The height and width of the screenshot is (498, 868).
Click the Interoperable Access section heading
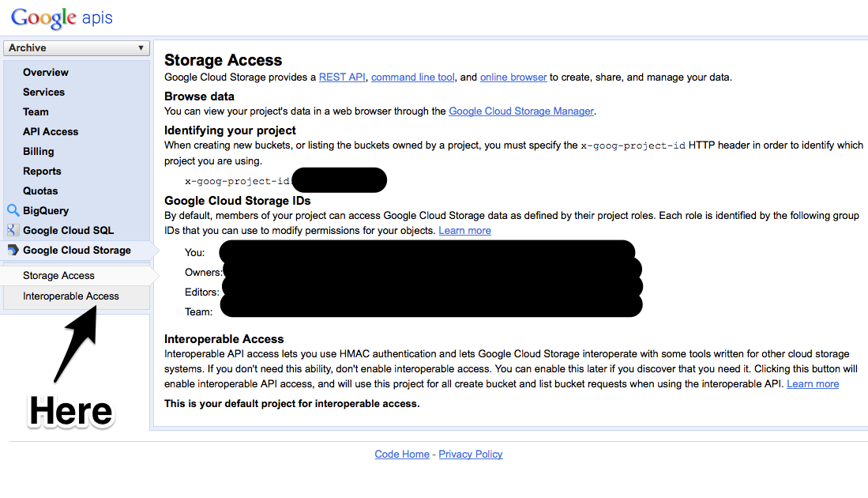click(224, 339)
